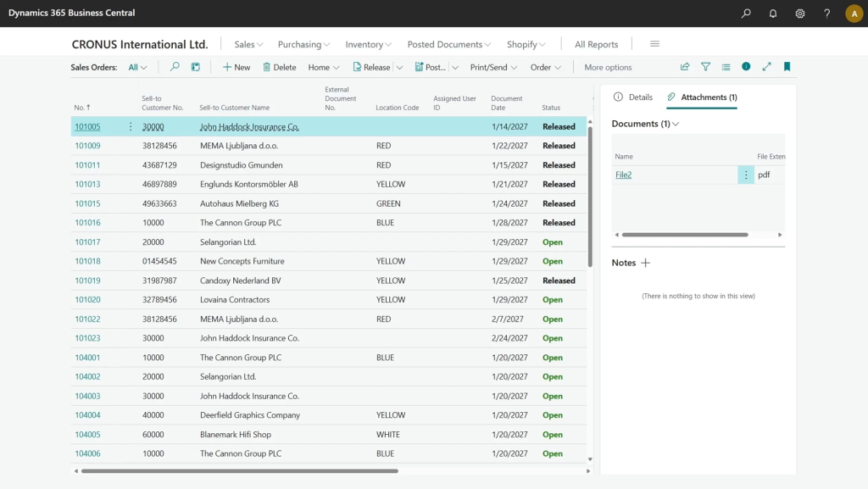Click the share list icon
Screen dimensions: 868x489
tap(685, 67)
